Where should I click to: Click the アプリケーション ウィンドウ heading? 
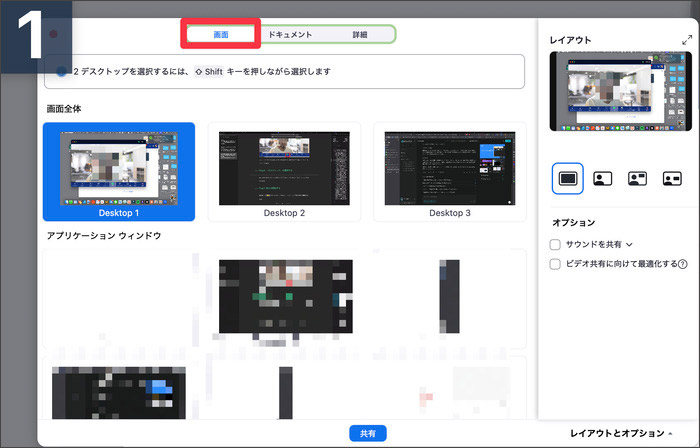point(104,236)
